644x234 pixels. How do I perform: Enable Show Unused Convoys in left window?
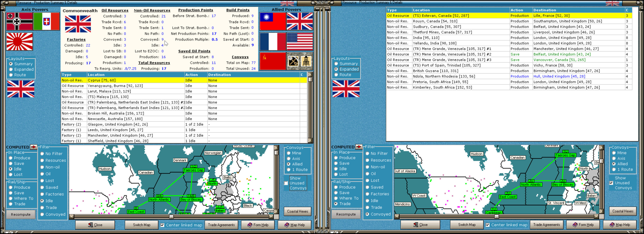pos(286,183)
